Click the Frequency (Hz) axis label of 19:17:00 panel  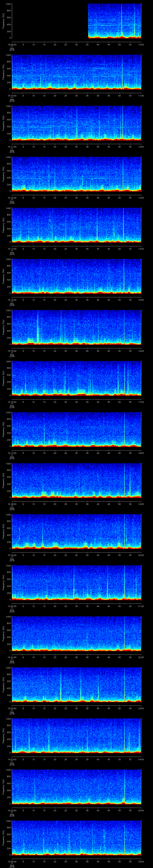point(3,429)
